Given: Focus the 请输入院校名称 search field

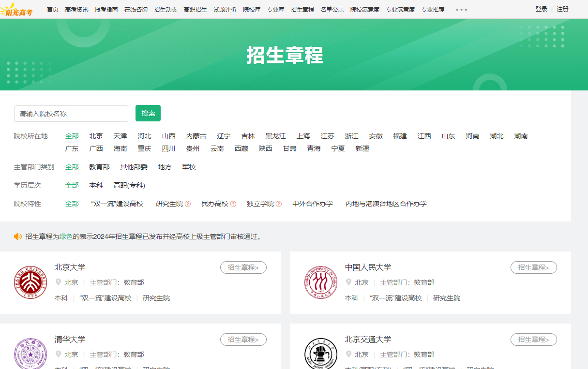Looking at the screenshot, I should [x=71, y=114].
